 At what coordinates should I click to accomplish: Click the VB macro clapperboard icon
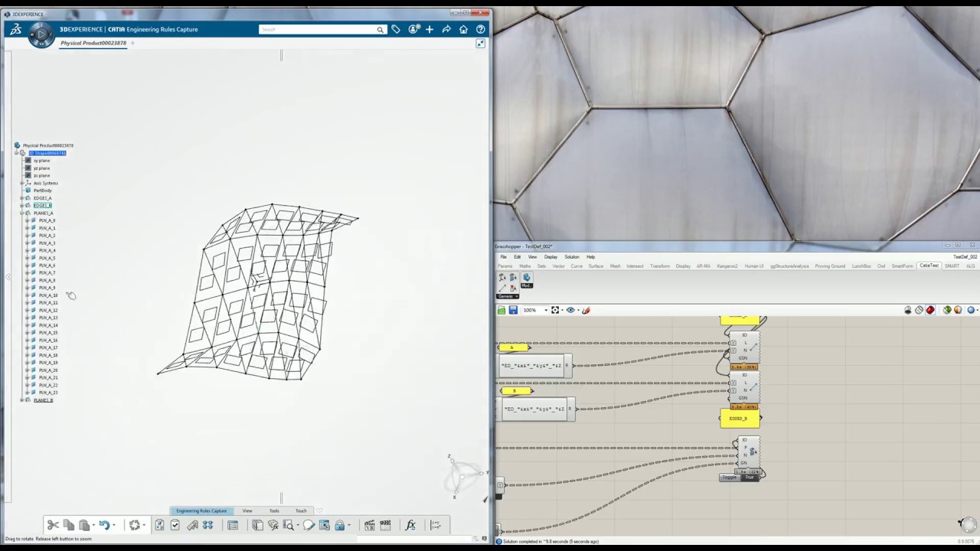[369, 525]
